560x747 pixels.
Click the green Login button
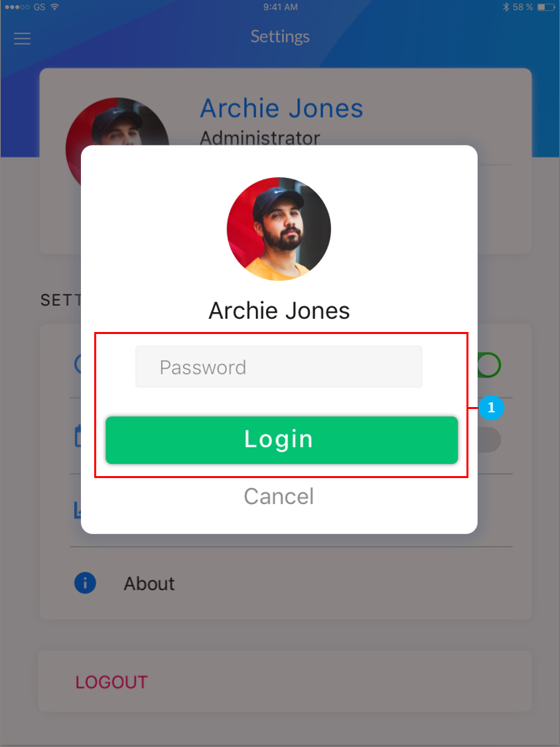click(x=281, y=440)
